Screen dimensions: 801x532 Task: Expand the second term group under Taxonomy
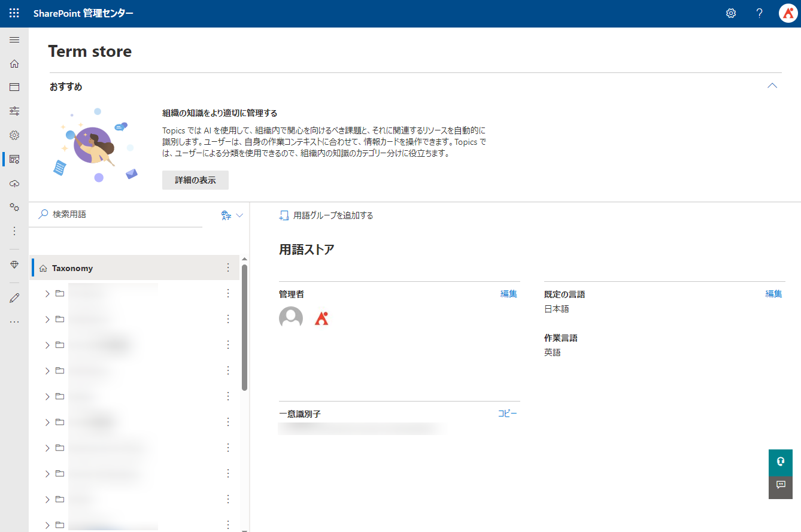[47, 319]
